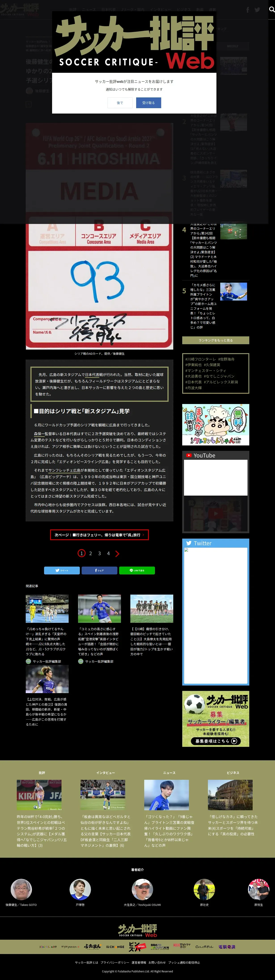Open the インタビュー category heading in footer

pos(106,773)
